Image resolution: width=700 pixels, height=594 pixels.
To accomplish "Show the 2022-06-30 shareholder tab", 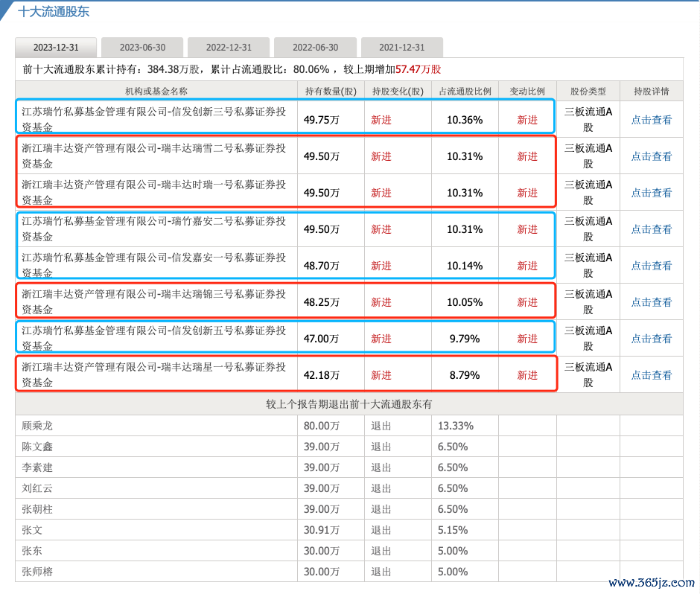I will [315, 48].
